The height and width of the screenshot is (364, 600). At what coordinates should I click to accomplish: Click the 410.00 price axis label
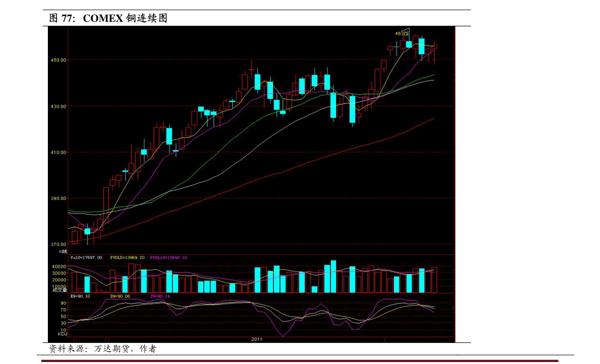(x=59, y=153)
